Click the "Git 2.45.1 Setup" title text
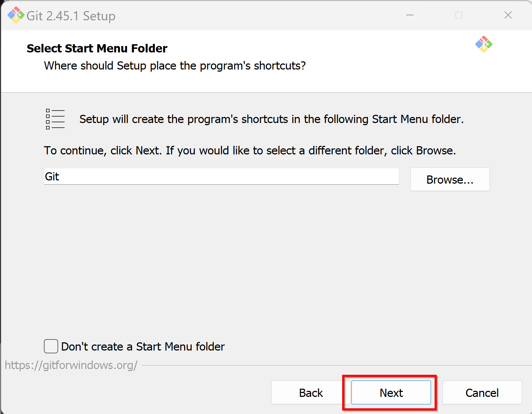The width and height of the screenshot is (532, 414). [x=71, y=16]
